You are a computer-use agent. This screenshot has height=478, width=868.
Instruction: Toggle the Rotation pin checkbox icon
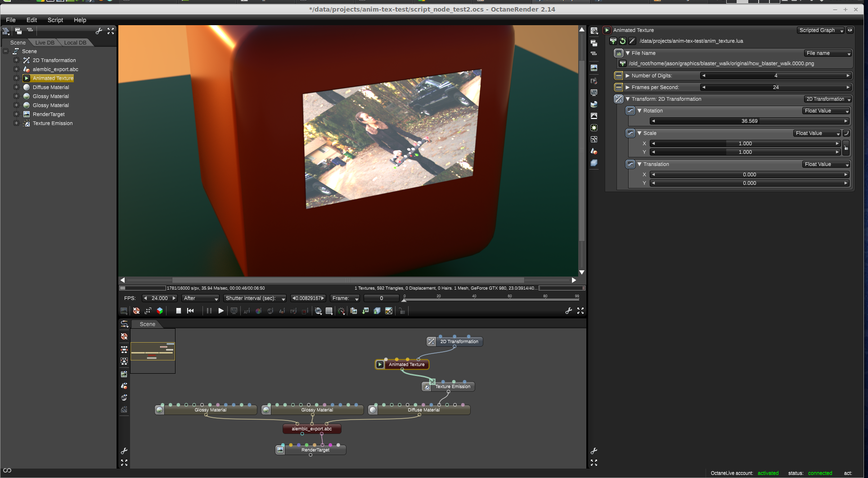[630, 111]
